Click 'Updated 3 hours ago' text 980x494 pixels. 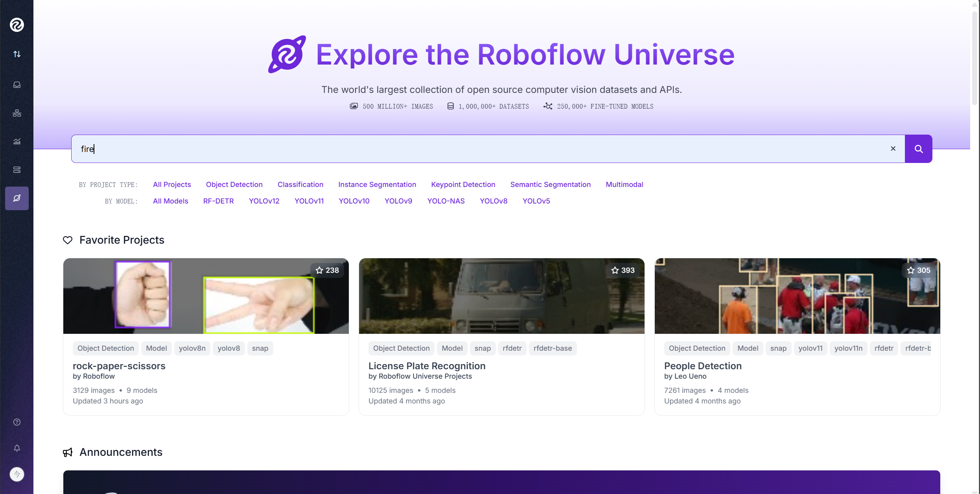pos(108,401)
